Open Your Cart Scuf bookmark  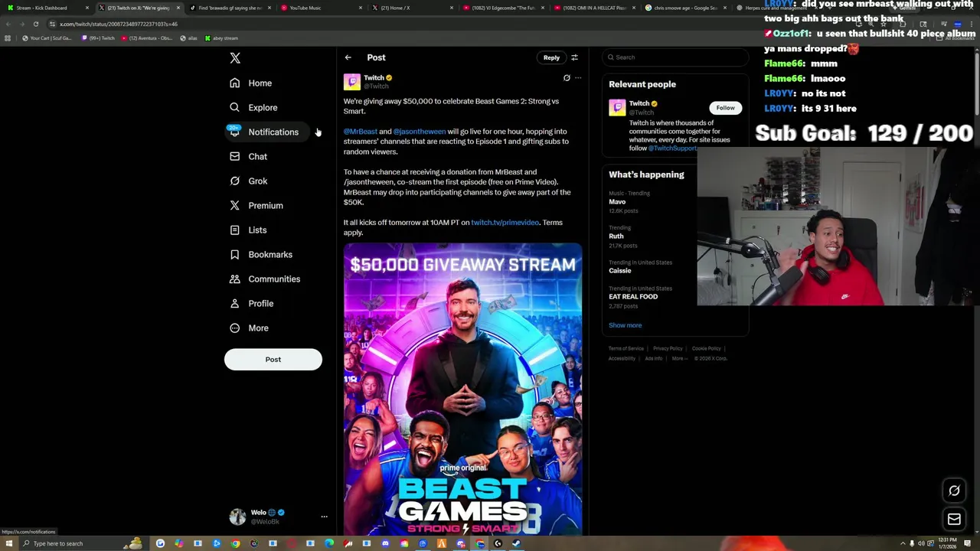47,38
